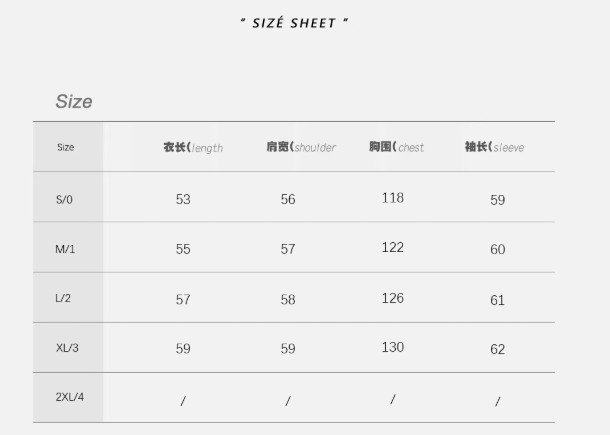The image size is (610, 435).
Task: Select the Size column header cell
Action: pyautogui.click(x=66, y=147)
